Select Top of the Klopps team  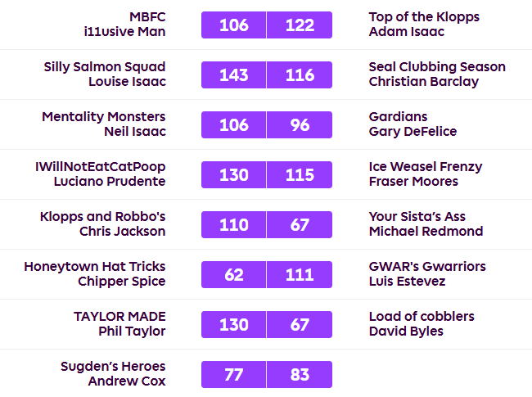click(x=424, y=17)
